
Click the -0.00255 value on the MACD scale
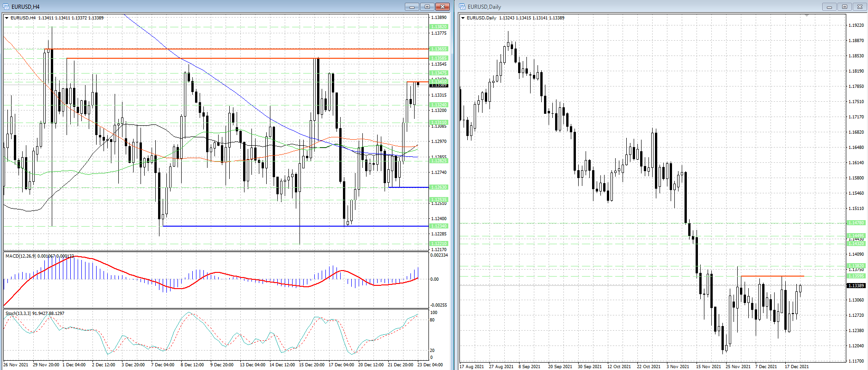[439, 305]
